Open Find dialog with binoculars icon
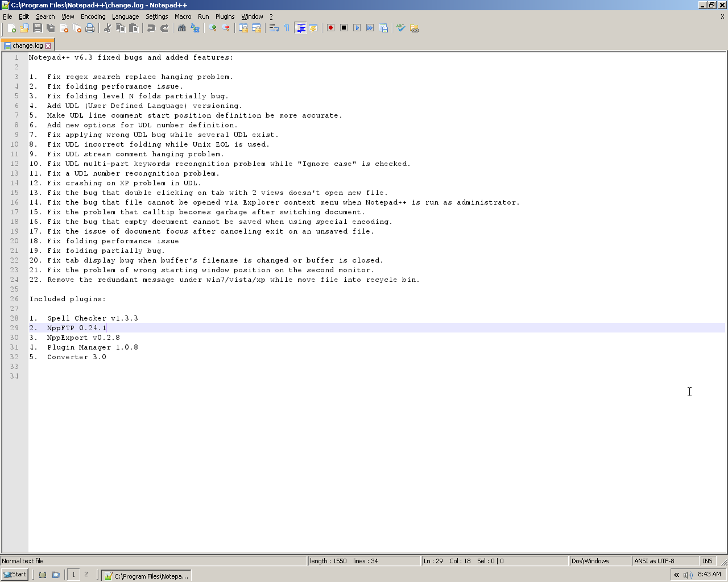 click(182, 28)
